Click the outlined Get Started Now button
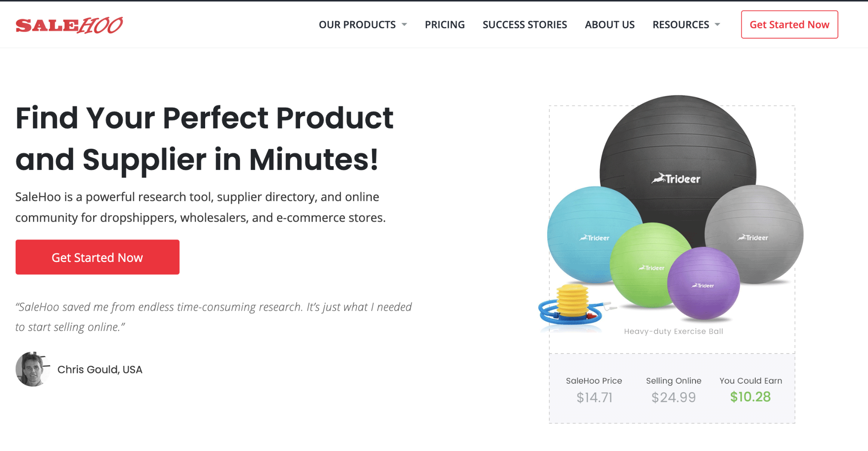868x451 pixels. point(789,25)
